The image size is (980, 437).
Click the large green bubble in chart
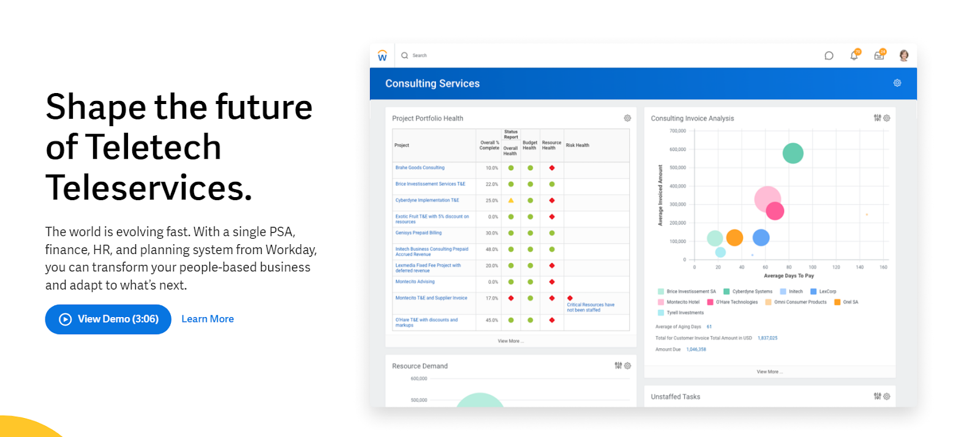tap(793, 153)
